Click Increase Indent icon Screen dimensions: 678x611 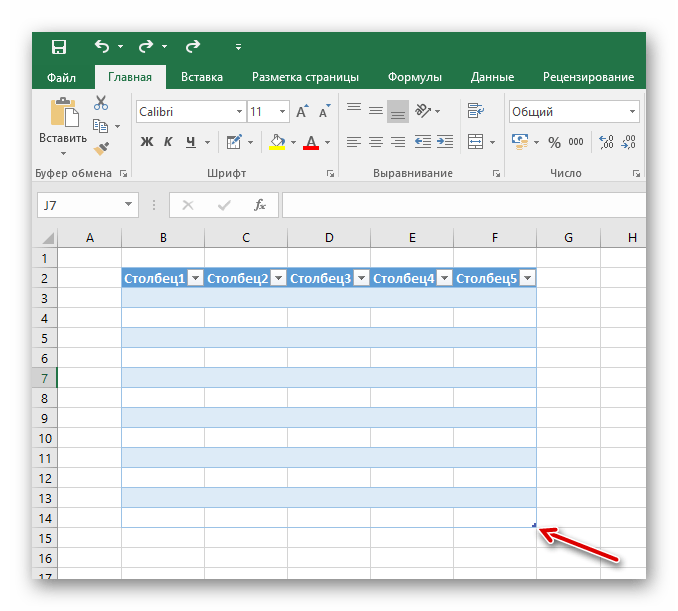[445, 141]
